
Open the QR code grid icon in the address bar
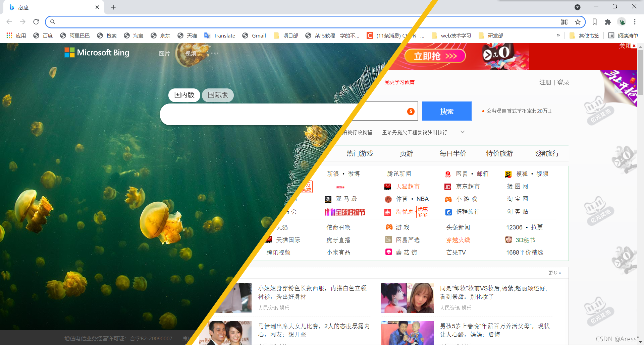pos(565,22)
